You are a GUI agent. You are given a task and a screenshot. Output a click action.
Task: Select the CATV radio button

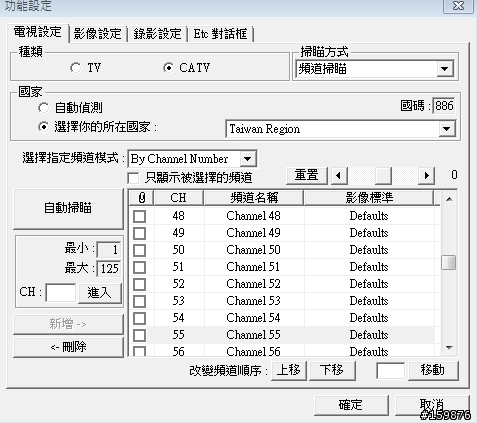click(x=168, y=68)
